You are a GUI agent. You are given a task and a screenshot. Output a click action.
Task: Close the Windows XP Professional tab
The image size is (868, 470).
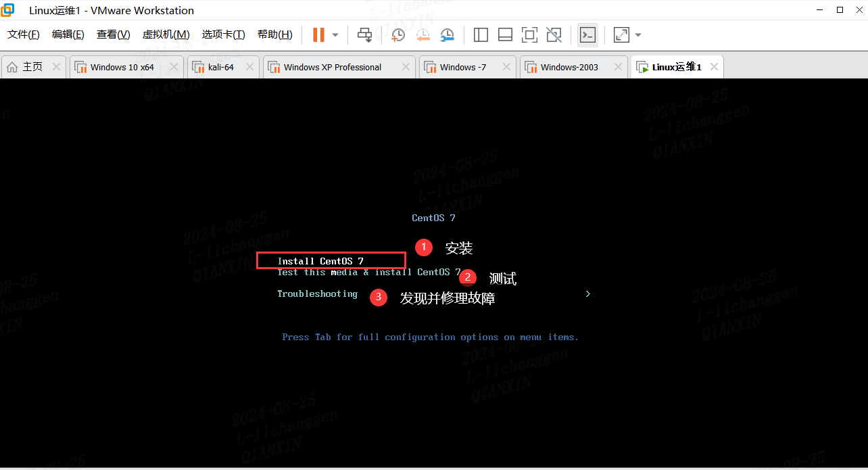406,67
